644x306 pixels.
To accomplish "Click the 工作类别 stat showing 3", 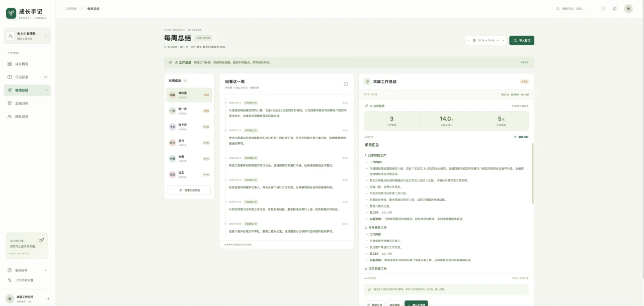I will (391, 121).
